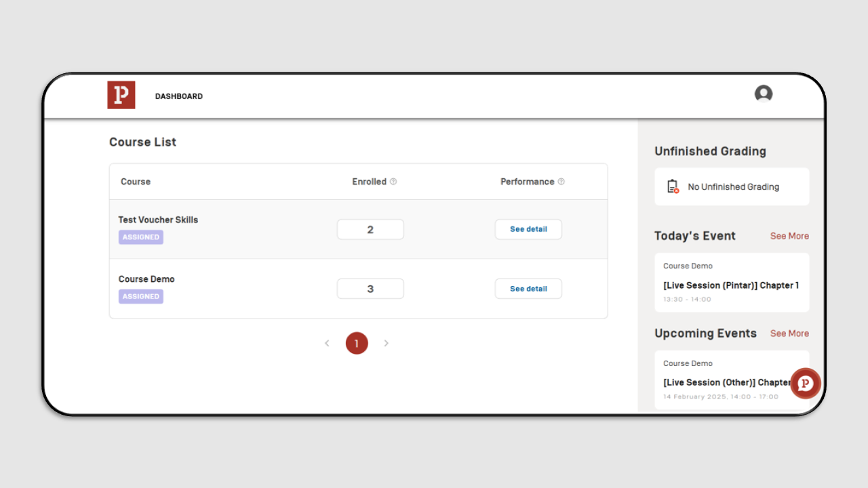The height and width of the screenshot is (488, 868).
Task: Click See More for Upcoming Events
Action: (x=789, y=333)
